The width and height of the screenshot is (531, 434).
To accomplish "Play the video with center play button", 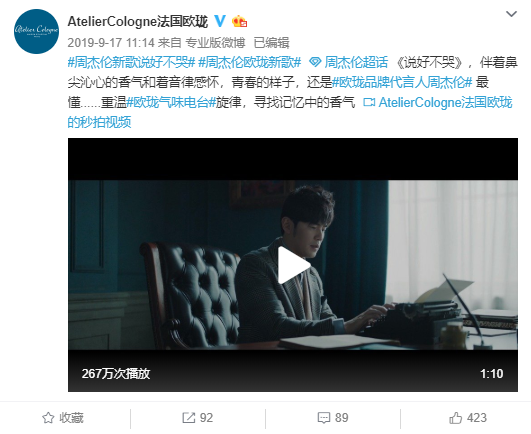I will coord(293,265).
